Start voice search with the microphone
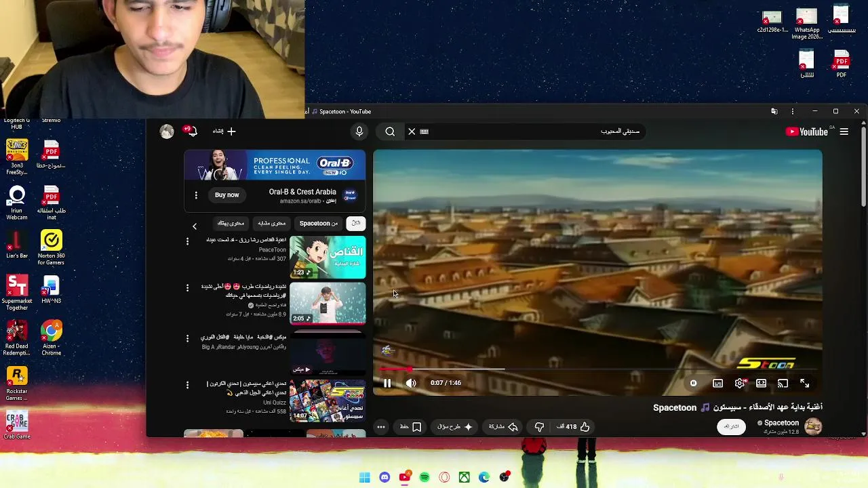868x488 pixels. [x=359, y=131]
